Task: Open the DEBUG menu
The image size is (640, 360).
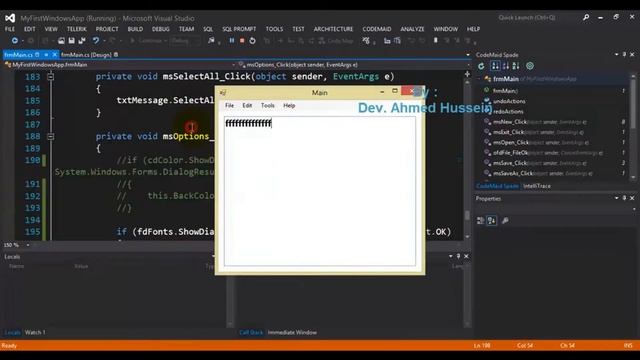Action: pyautogui.click(x=160, y=29)
